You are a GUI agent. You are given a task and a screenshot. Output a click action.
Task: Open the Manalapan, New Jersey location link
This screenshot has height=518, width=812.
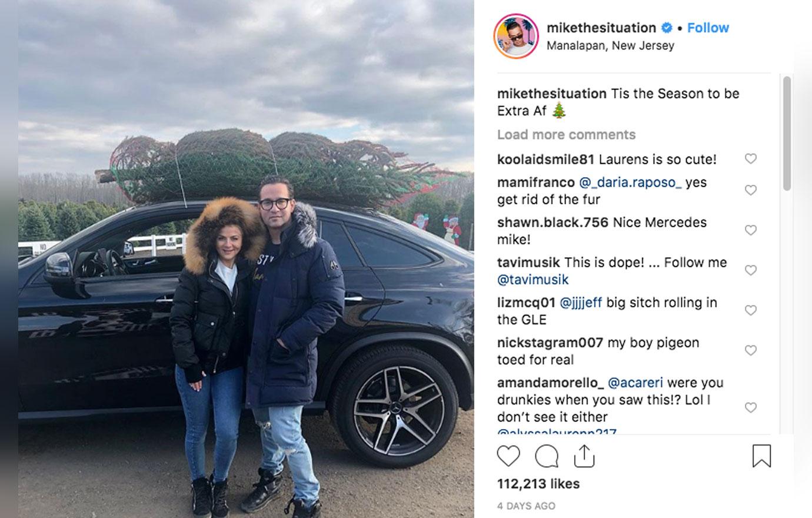(x=610, y=45)
